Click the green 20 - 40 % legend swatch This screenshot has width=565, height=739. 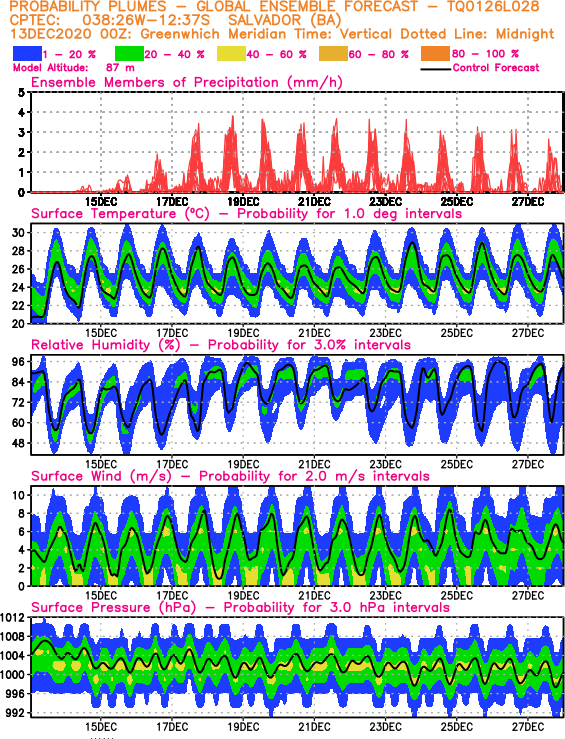[x=129, y=54]
